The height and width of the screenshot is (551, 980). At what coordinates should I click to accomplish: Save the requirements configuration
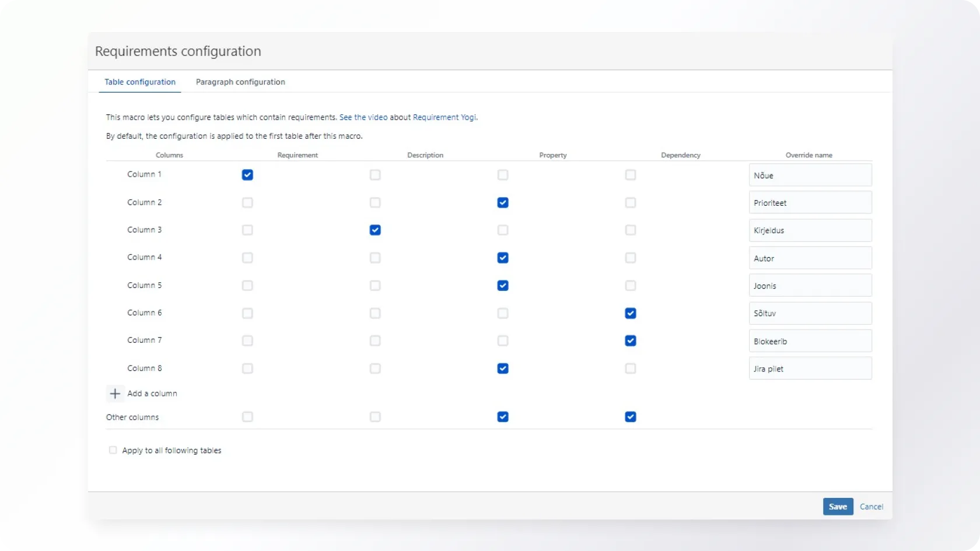[x=838, y=507]
